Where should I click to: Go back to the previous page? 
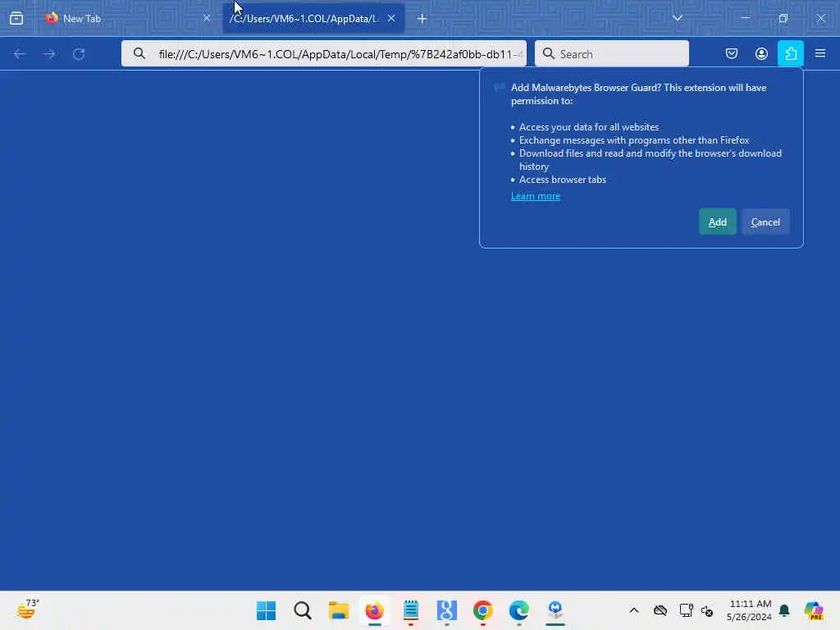coord(20,54)
